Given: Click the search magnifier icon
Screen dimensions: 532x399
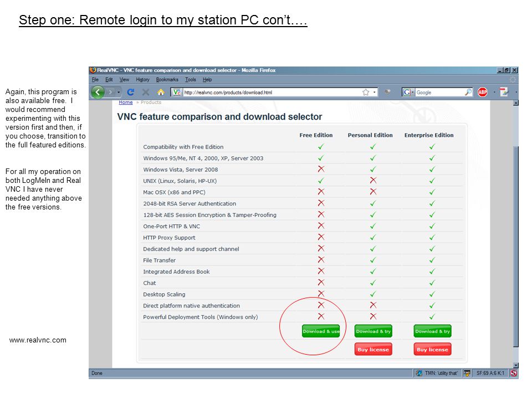Looking at the screenshot, I should [468, 92].
